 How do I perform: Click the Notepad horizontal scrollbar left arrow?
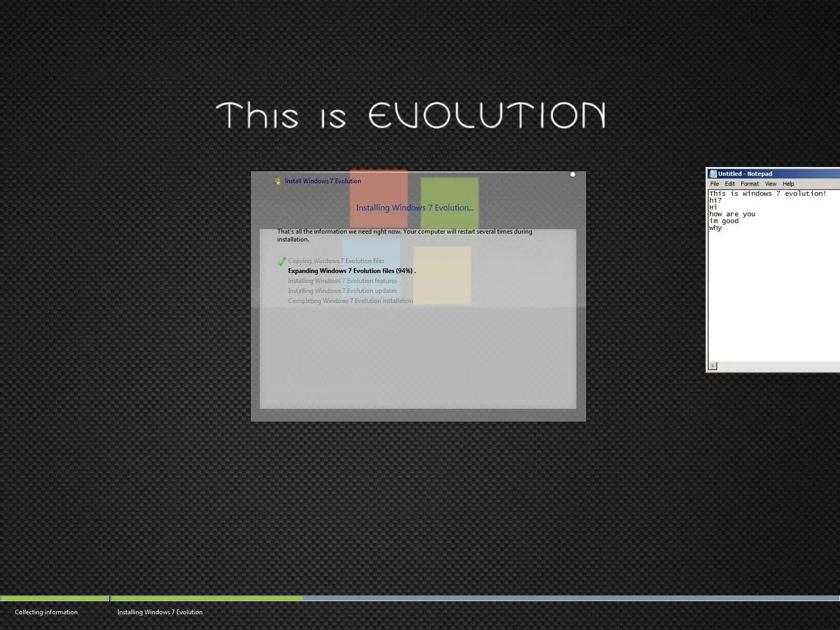712,366
